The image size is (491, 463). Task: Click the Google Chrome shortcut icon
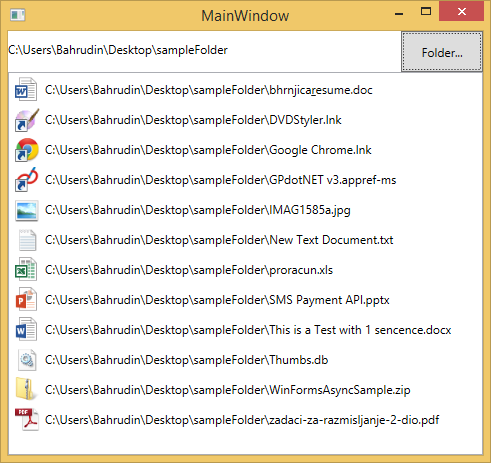click(27, 149)
